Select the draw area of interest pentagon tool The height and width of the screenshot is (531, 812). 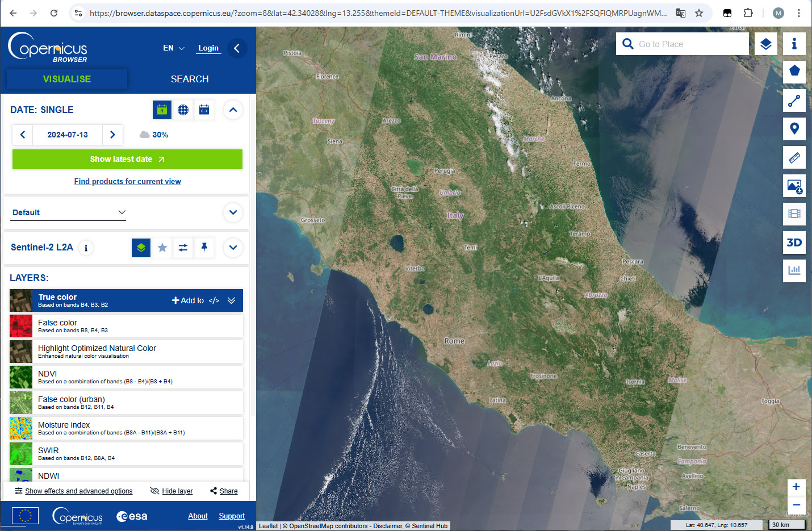[x=794, y=71]
